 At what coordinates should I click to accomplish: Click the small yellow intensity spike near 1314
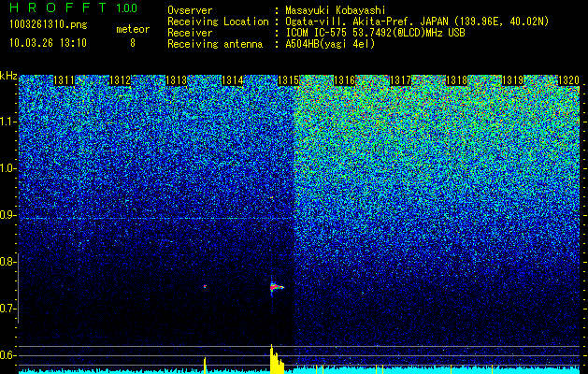click(205, 366)
